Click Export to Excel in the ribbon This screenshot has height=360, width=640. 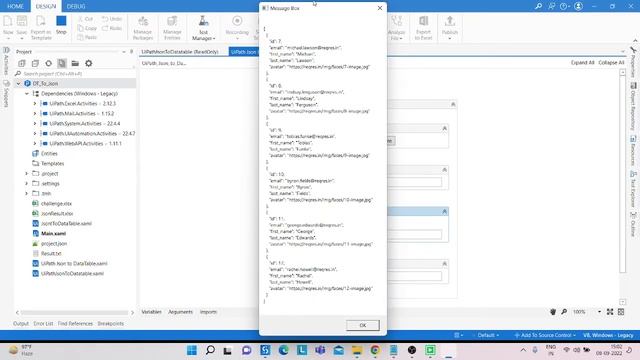pyautogui.click(x=423, y=28)
